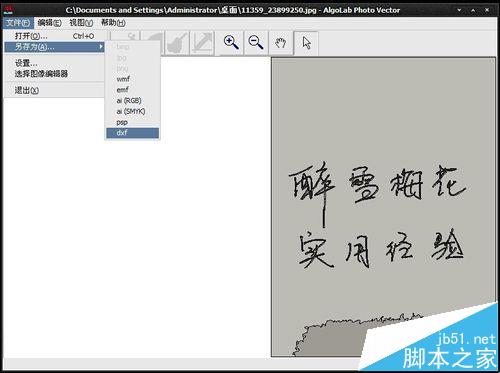The height and width of the screenshot is (373, 500).
Task: Select the arrow pointer tool
Action: (306, 43)
